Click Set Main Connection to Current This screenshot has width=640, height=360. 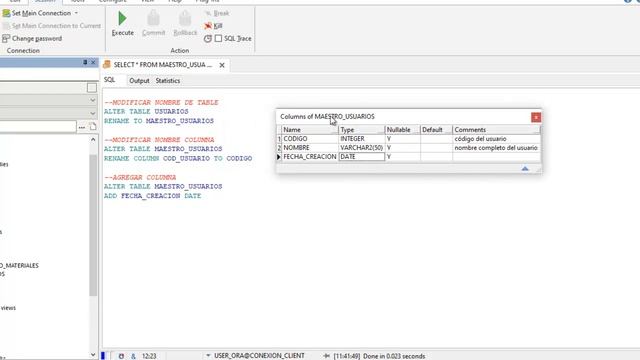[51, 26]
